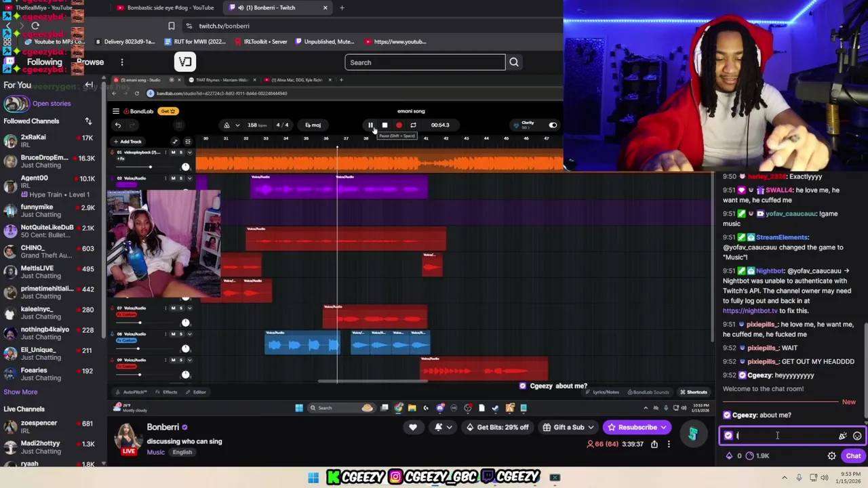Open chat settings gear icon
Image resolution: width=868 pixels, height=488 pixels.
pyautogui.click(x=832, y=456)
